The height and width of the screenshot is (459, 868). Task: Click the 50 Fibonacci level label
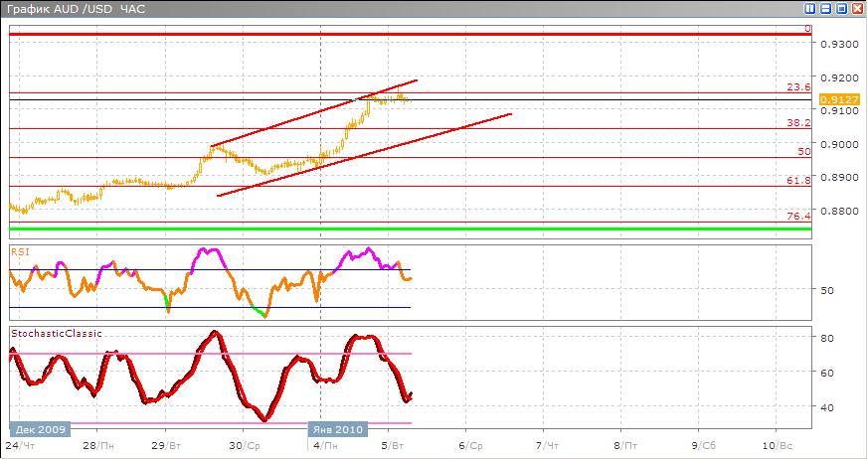[x=804, y=151]
